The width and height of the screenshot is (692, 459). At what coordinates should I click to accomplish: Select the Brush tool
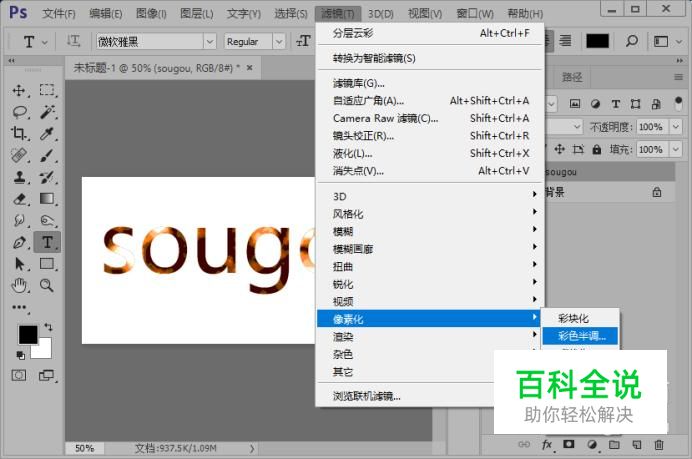click(47, 155)
